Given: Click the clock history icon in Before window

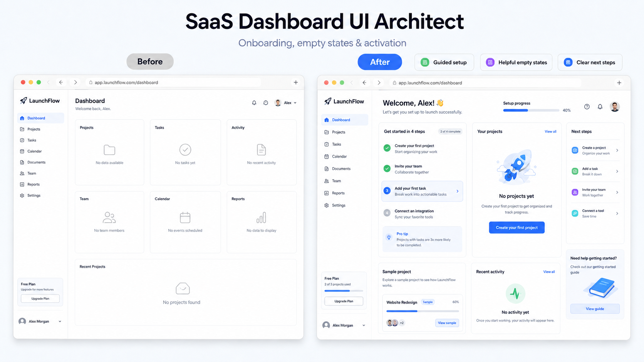Looking at the screenshot, I should click(x=266, y=103).
